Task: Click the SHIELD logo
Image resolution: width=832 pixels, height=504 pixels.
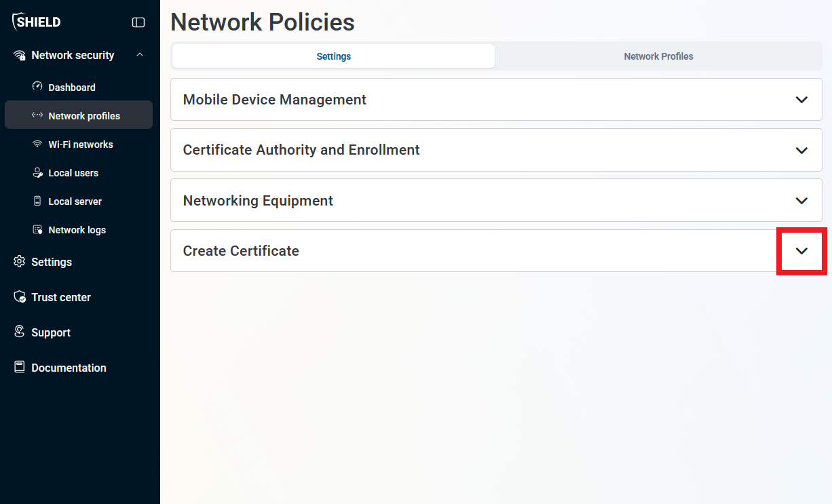Action: pos(37,22)
